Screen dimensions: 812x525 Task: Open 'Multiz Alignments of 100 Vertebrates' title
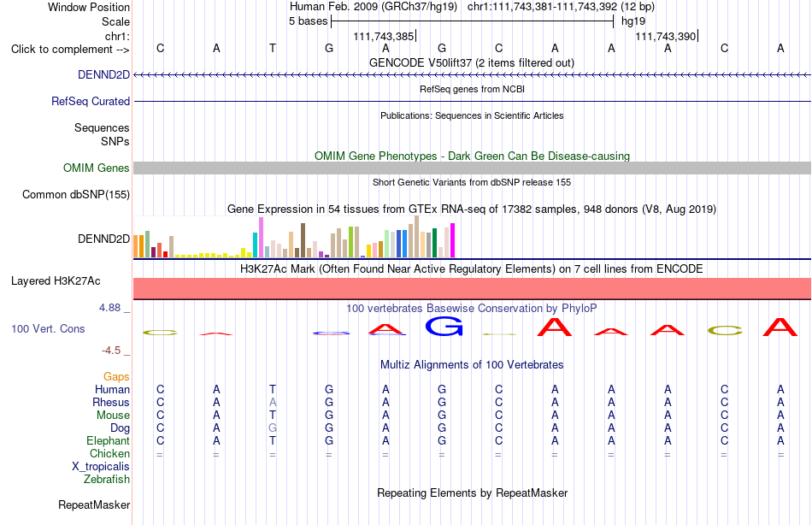(472, 364)
